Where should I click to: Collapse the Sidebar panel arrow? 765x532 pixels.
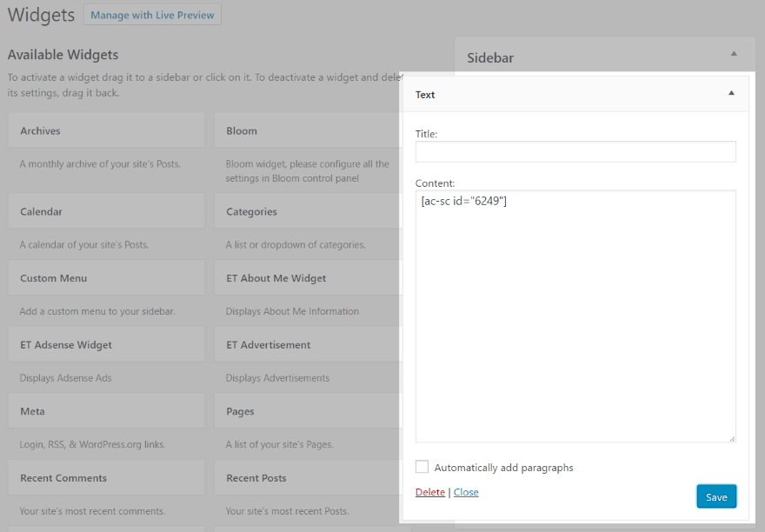coord(734,54)
